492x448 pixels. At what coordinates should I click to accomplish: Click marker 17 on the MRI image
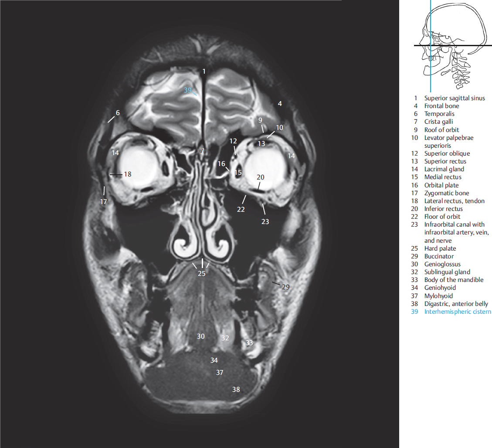tap(103, 202)
